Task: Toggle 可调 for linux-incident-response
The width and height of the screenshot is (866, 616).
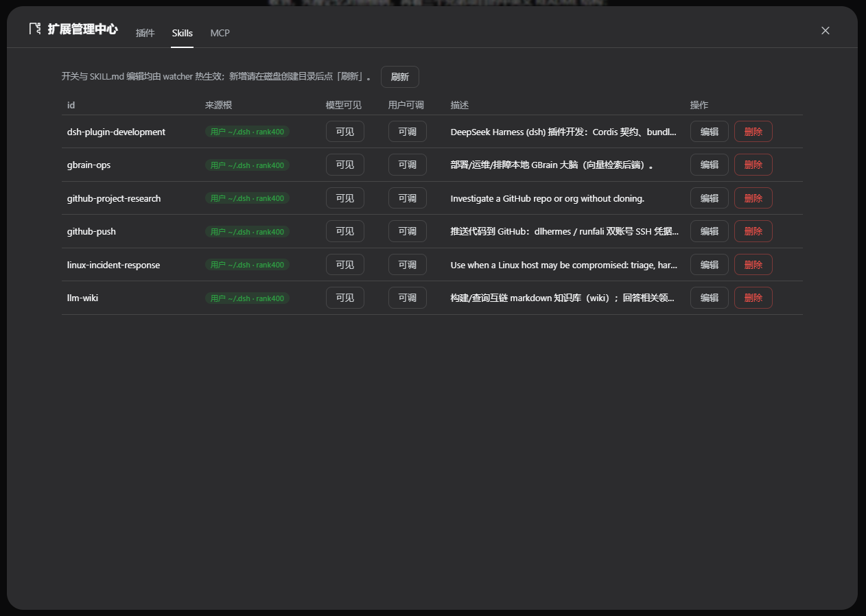Action: [408, 265]
